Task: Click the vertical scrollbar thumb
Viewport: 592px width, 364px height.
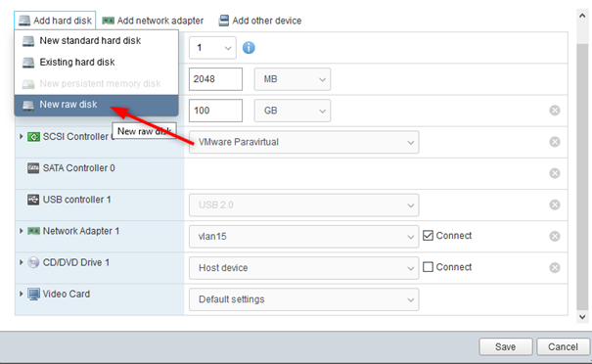Action: tap(582, 177)
